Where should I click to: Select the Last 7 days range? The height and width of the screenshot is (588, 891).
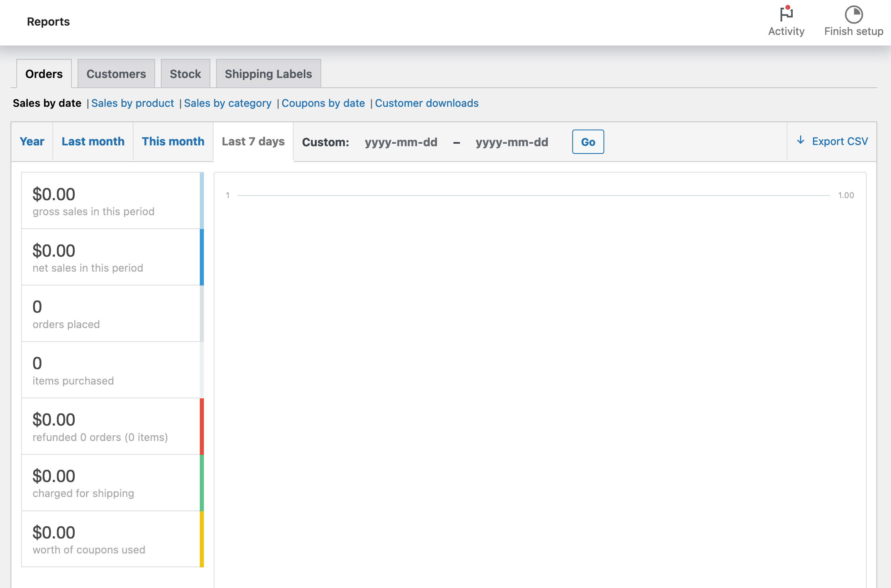pos(253,141)
